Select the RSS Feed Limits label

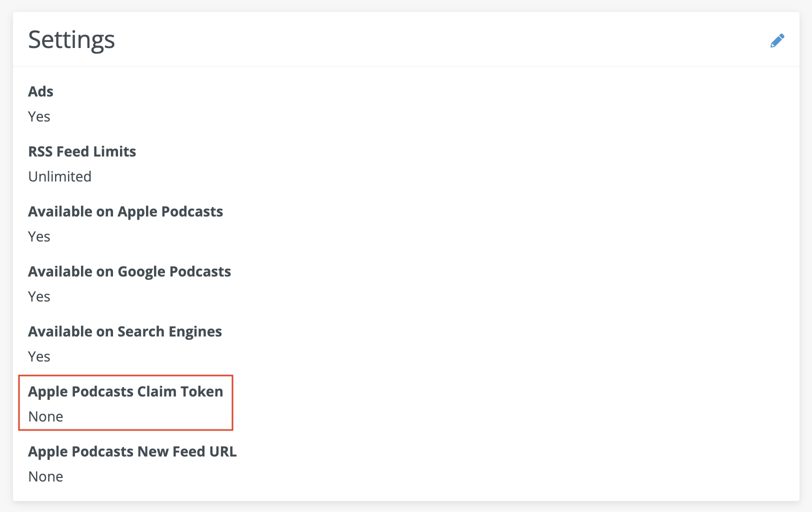(x=82, y=151)
